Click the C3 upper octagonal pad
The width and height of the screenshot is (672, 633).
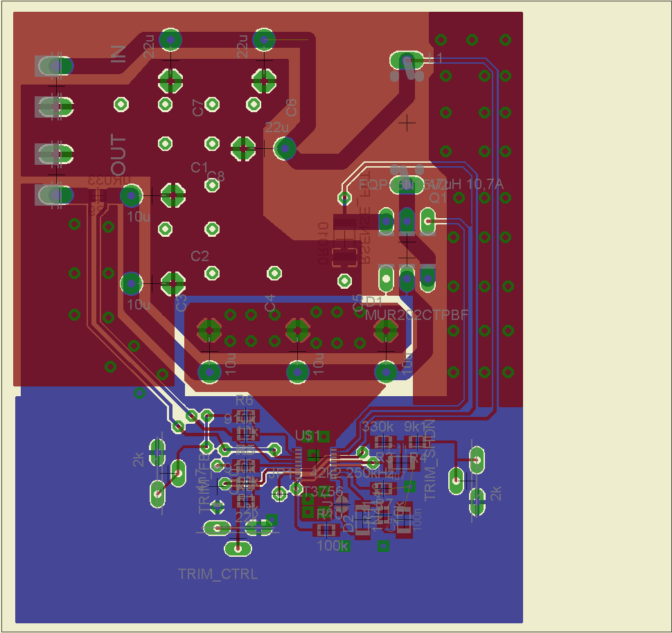(x=210, y=330)
